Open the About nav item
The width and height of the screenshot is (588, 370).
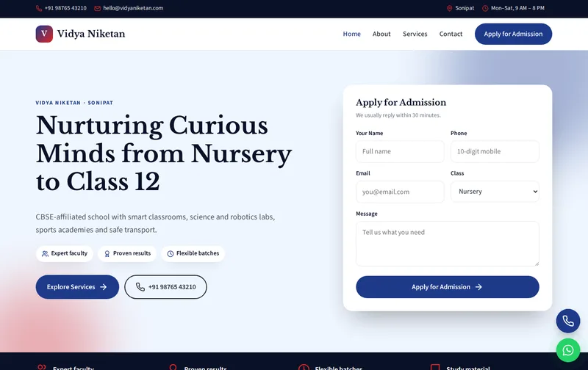(x=381, y=34)
